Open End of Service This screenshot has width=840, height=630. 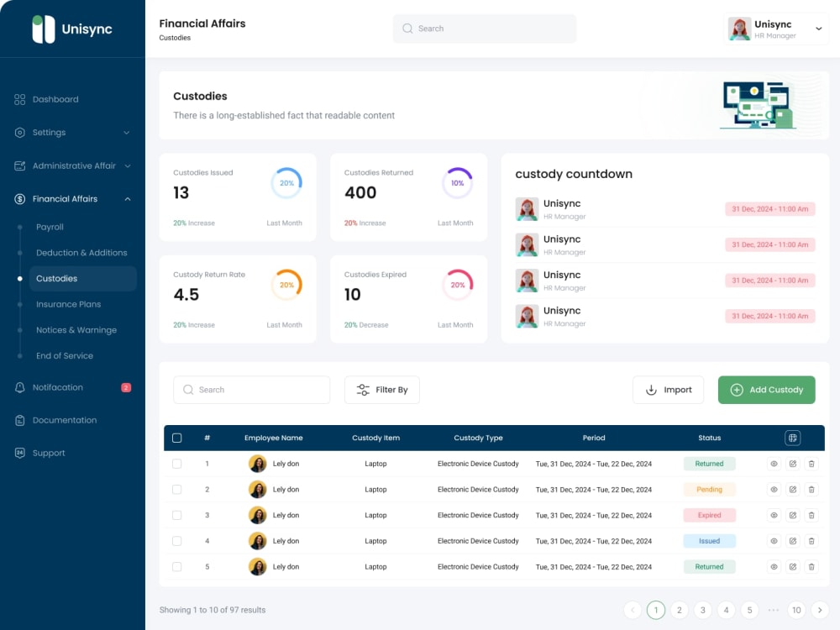pyautogui.click(x=65, y=355)
